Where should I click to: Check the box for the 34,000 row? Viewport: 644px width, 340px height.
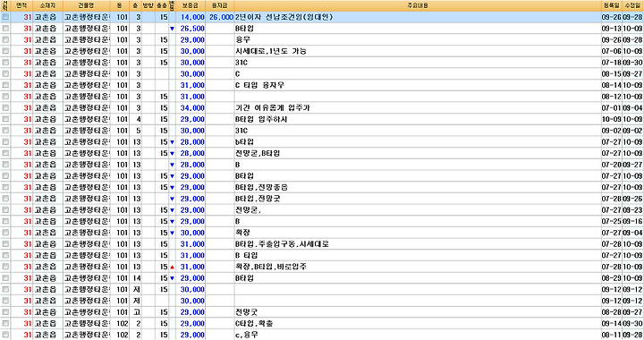click(x=5, y=108)
